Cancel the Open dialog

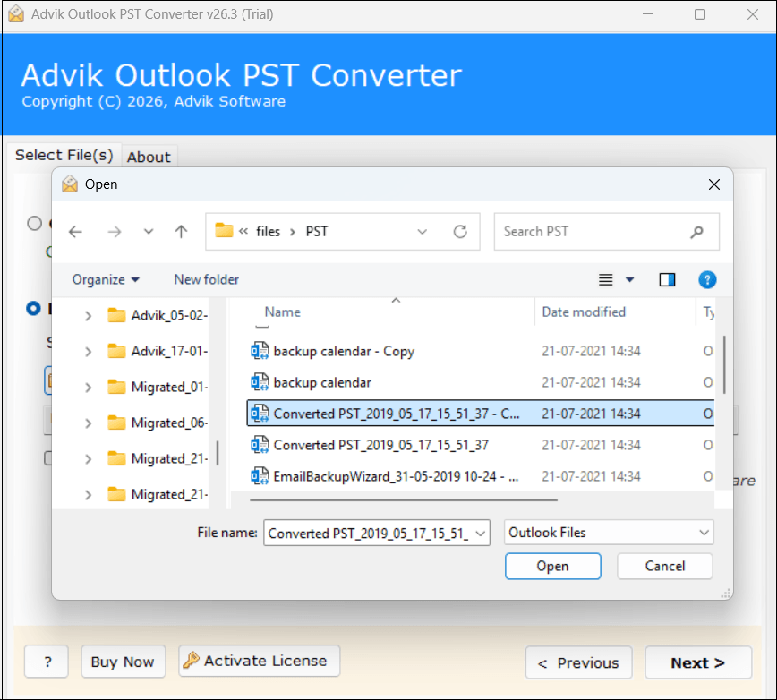click(x=664, y=567)
